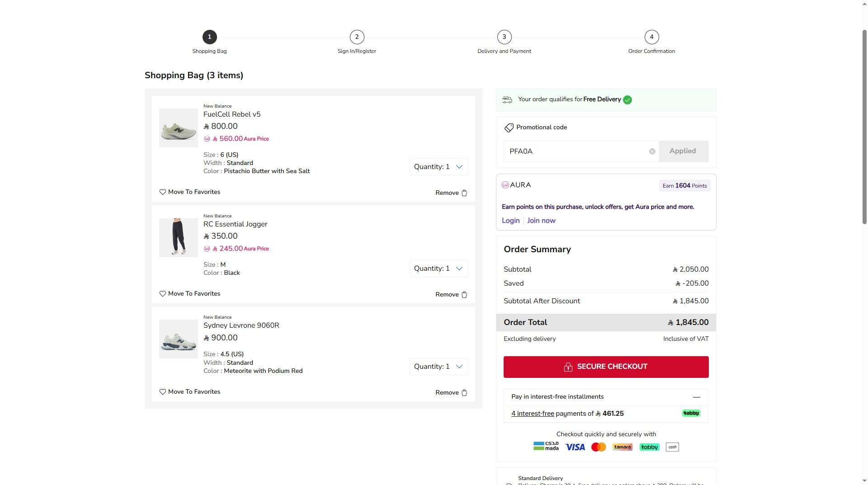Click the green free delivery checkmark
This screenshot has height=485, width=868.
627,100
